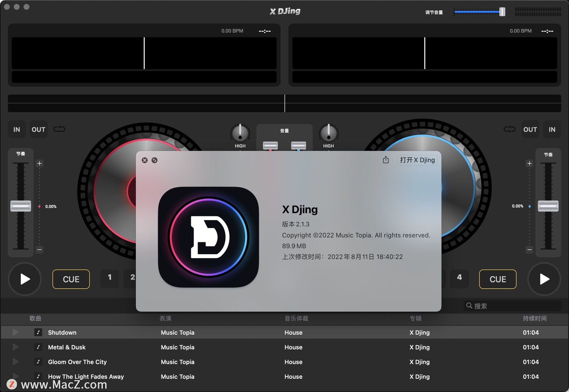This screenshot has height=392, width=569.
Task: Sort tracks by the 持续时间 column header
Action: (x=535, y=319)
